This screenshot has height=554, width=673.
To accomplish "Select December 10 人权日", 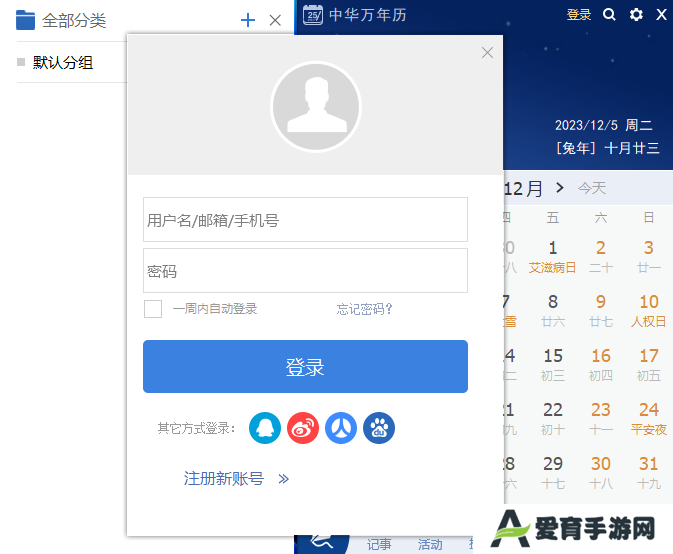I will (x=649, y=311).
